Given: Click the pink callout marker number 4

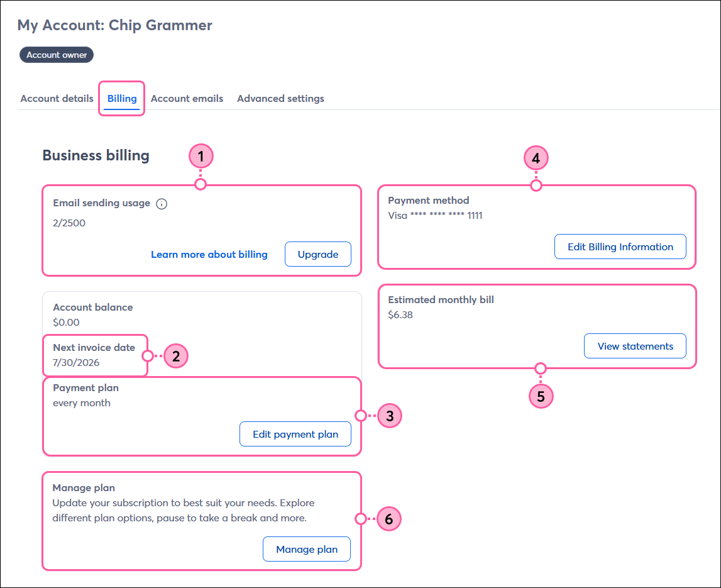Looking at the screenshot, I should coord(536,158).
